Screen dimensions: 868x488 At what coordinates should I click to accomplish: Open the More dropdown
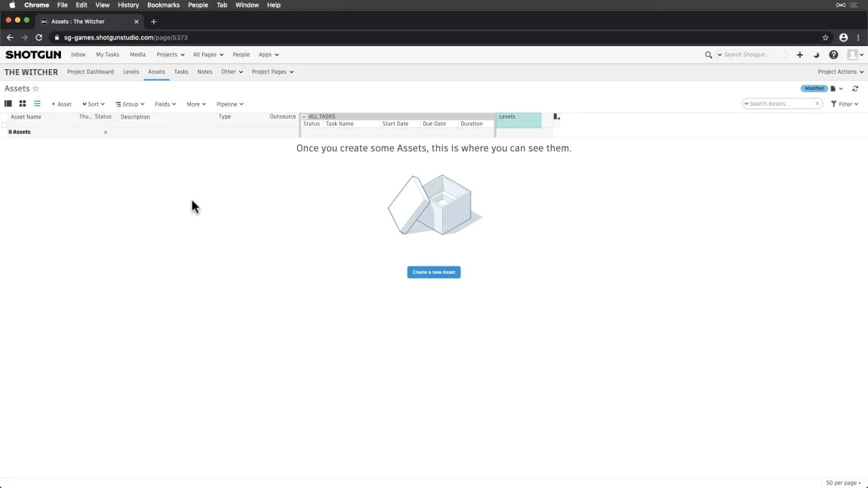pos(196,104)
